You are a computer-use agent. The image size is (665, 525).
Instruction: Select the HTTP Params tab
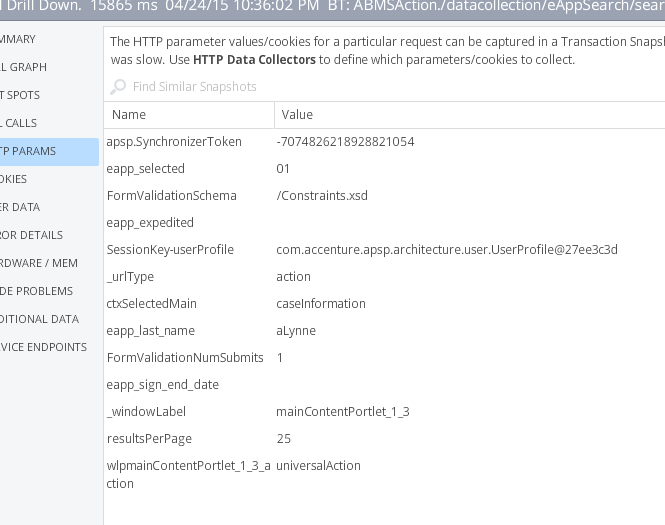tap(28, 151)
